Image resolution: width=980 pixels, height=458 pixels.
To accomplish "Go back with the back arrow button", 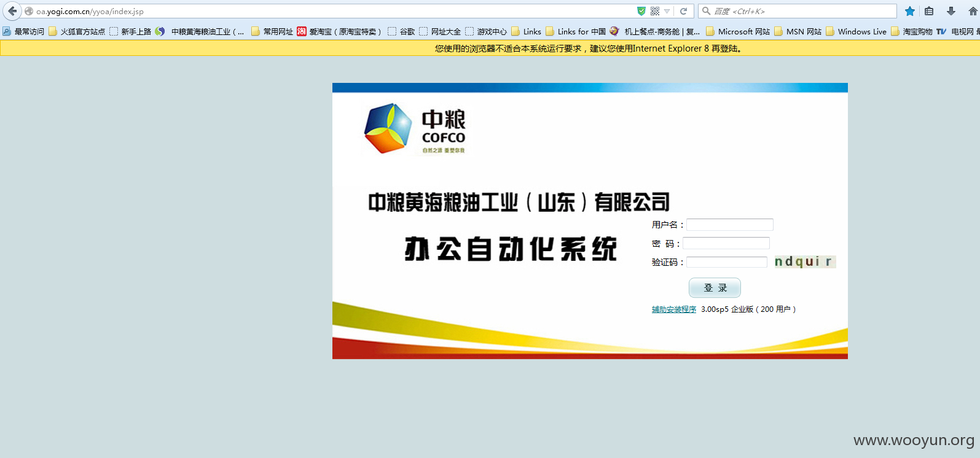I will tap(12, 11).
